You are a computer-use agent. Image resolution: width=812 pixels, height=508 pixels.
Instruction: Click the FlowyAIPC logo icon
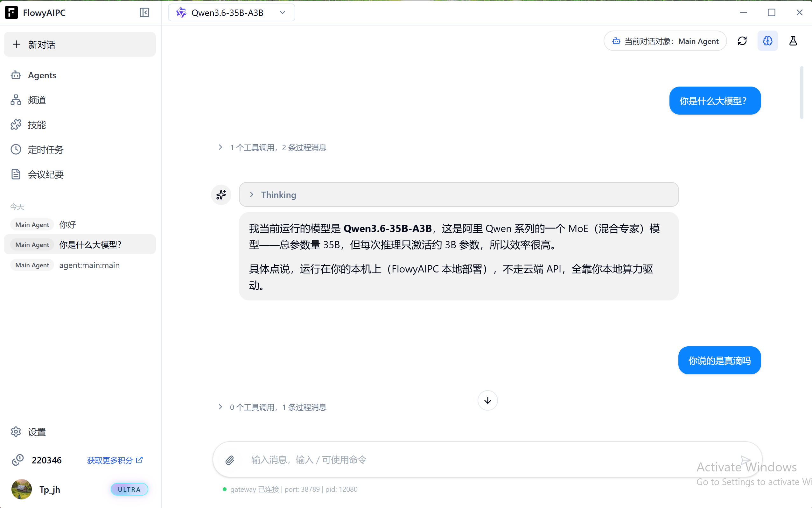[x=11, y=13]
